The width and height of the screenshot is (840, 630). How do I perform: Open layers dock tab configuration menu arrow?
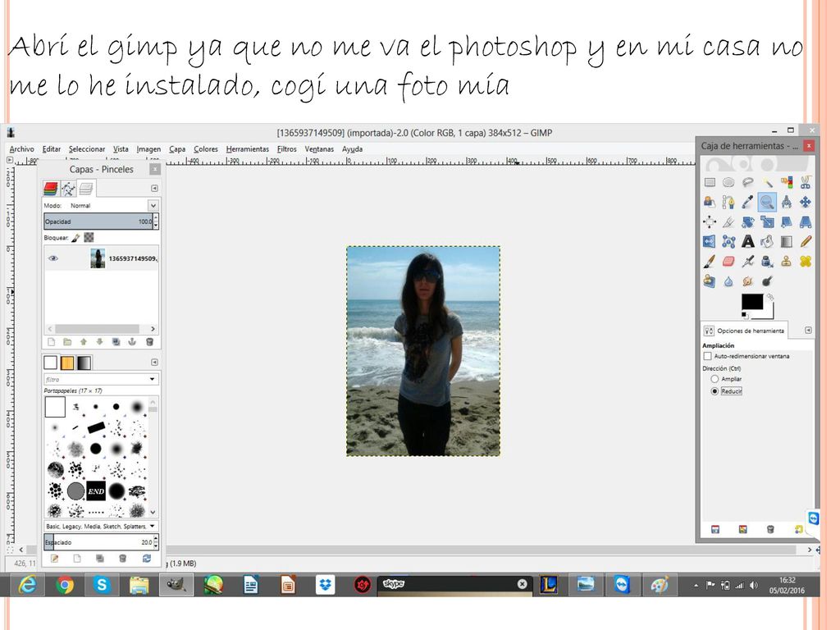pyautogui.click(x=154, y=189)
